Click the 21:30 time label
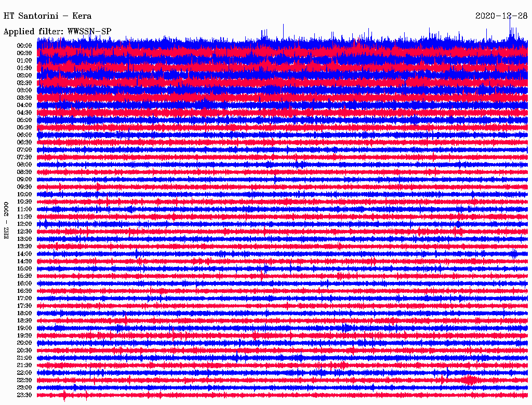The image size is (532, 405). pos(24,366)
